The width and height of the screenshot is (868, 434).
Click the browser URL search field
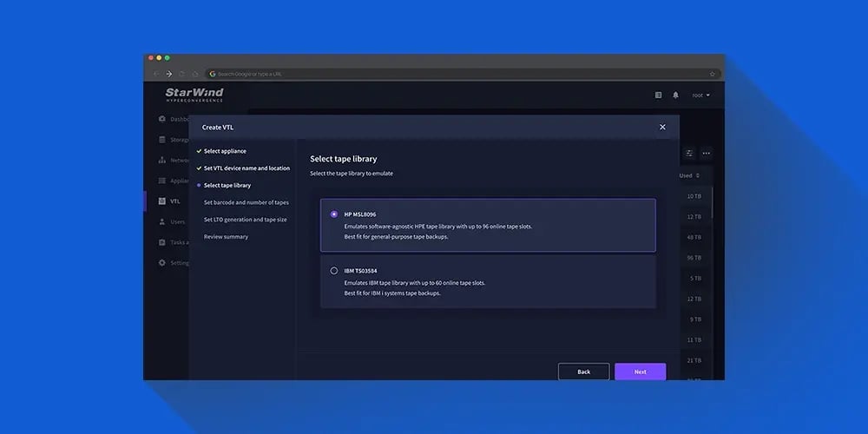tap(464, 74)
